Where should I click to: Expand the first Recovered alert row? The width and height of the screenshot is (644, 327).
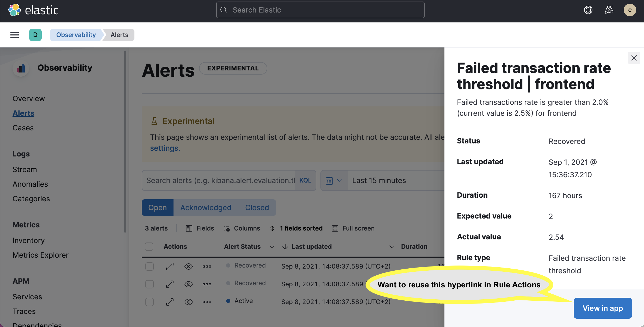170,266
